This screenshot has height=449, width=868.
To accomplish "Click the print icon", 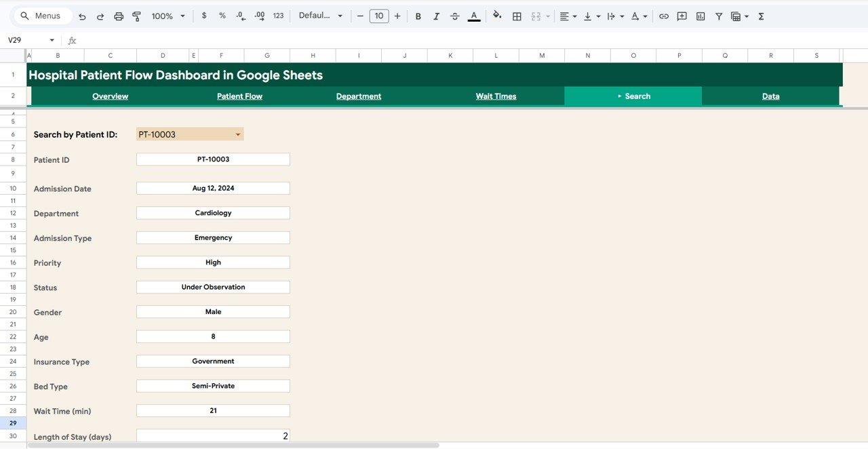I will click(x=119, y=16).
